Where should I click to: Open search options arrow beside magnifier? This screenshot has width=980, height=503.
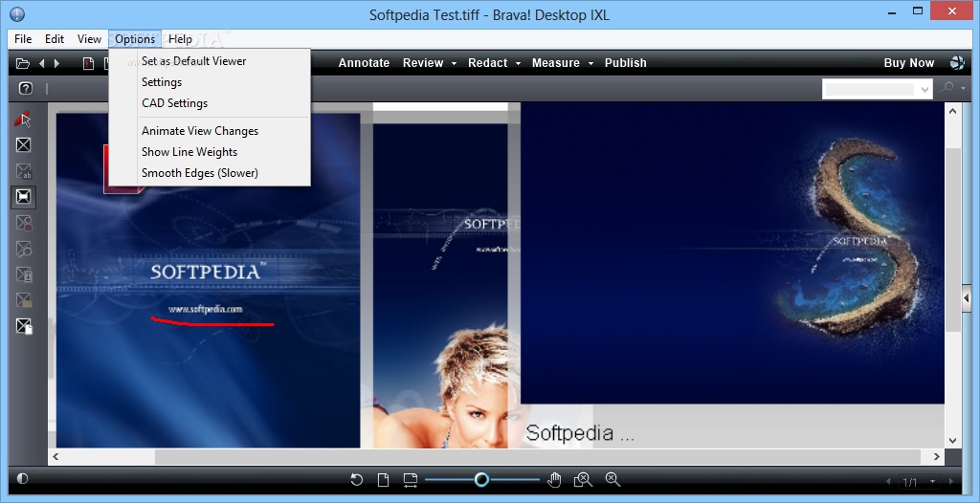[x=963, y=89]
